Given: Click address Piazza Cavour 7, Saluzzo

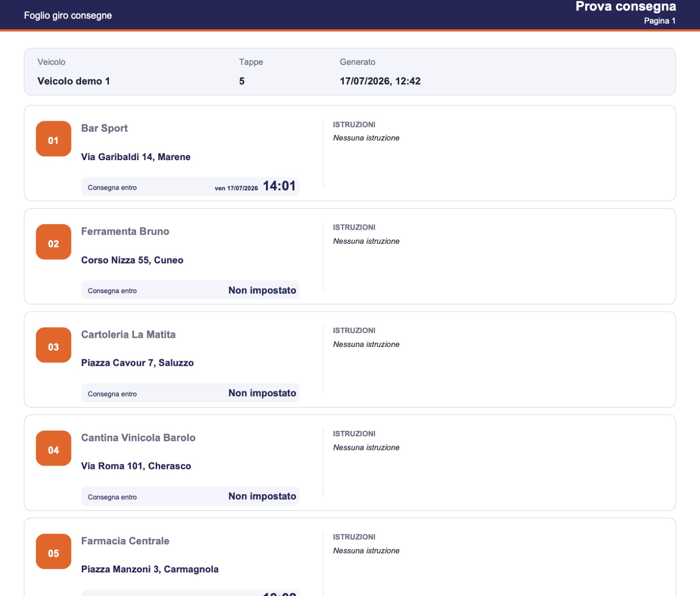Looking at the screenshot, I should tap(137, 363).
